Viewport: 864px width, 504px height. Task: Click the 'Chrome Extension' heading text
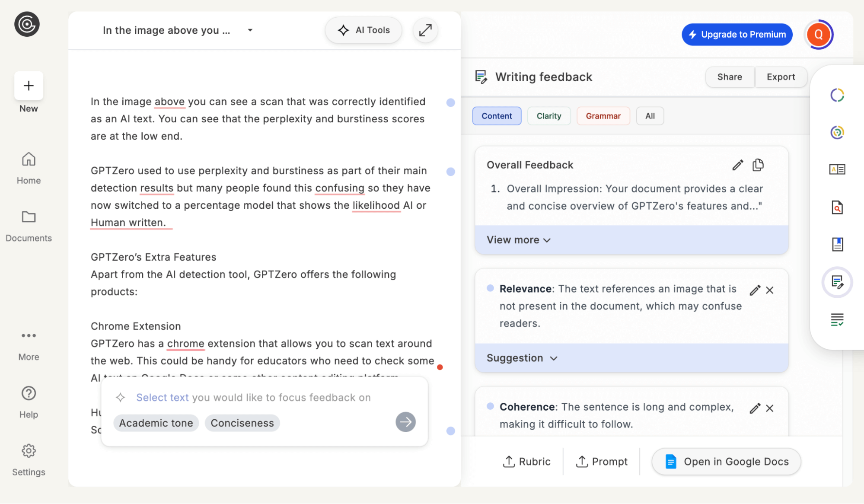(x=136, y=326)
